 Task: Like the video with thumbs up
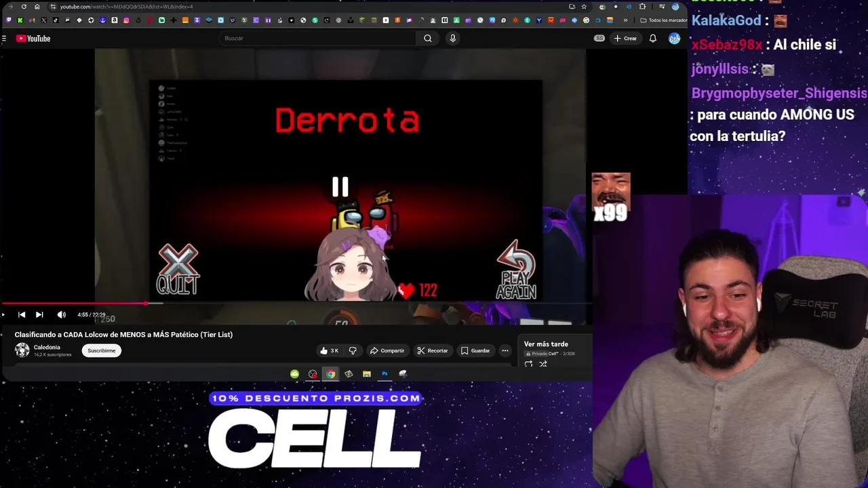[x=330, y=350]
